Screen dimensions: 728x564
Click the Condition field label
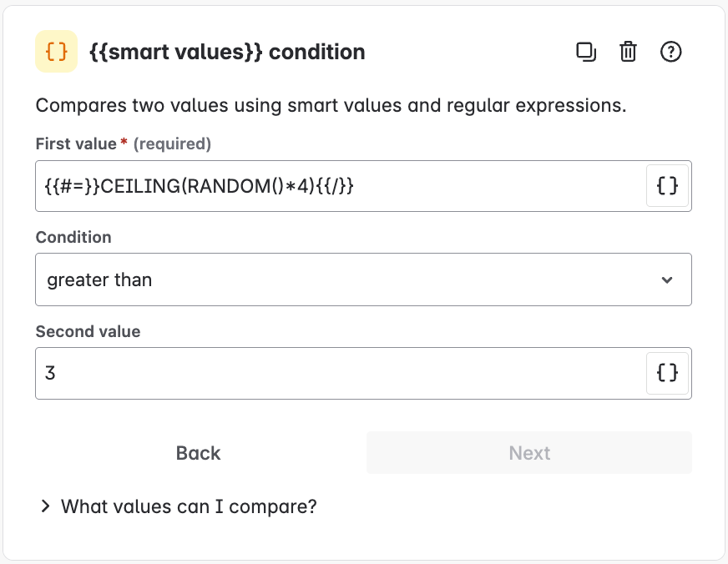(x=73, y=237)
